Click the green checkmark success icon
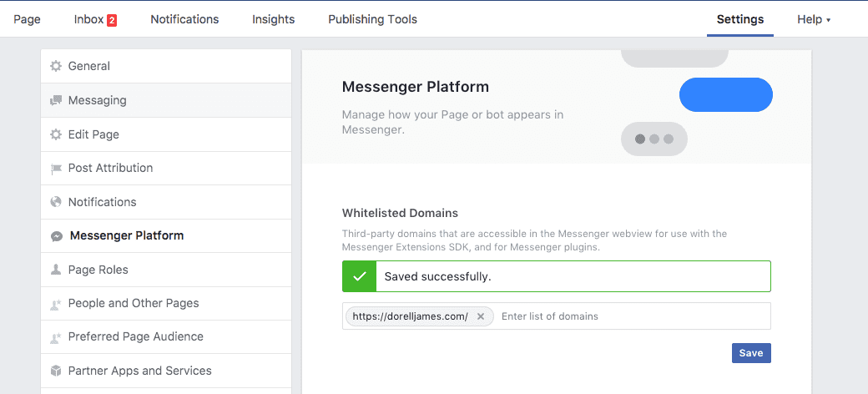 tap(359, 276)
